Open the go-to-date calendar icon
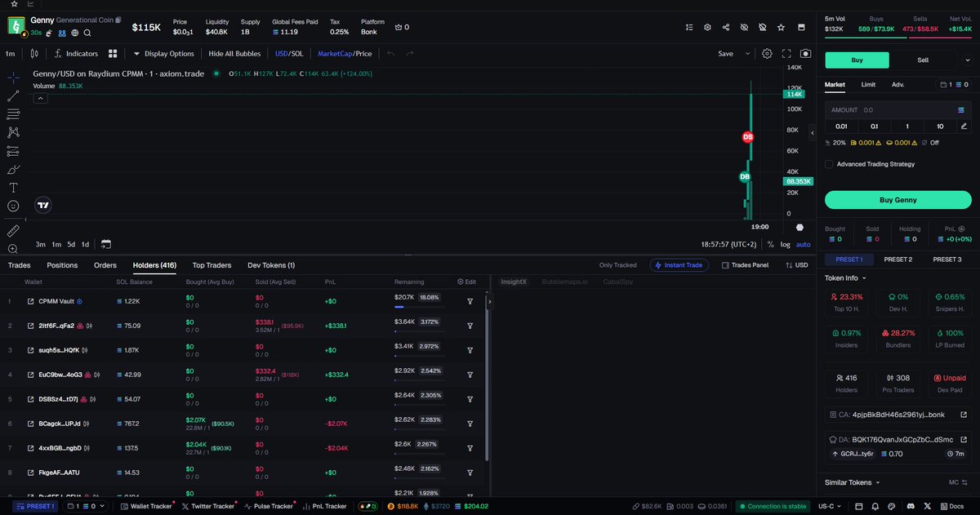980x515 pixels. [x=106, y=244]
